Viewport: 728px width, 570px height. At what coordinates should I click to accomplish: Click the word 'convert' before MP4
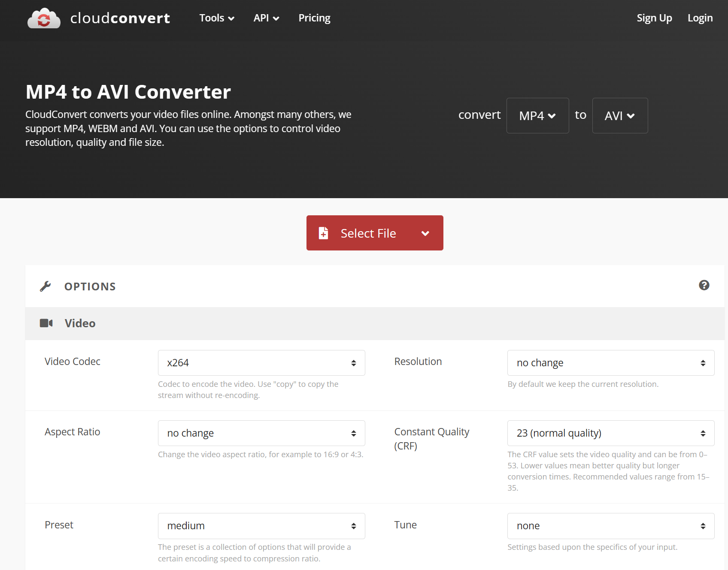click(479, 115)
